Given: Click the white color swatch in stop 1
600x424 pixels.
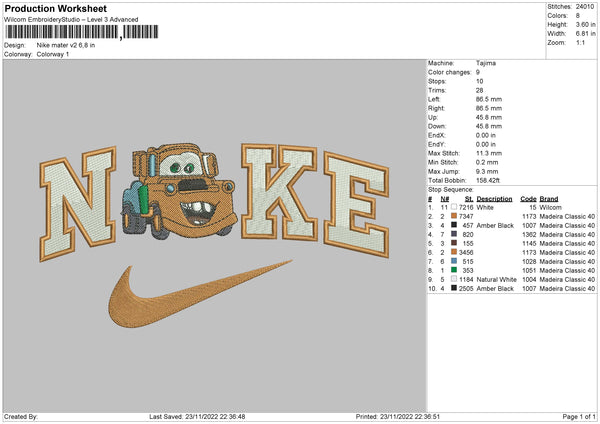Looking at the screenshot, I should pyautogui.click(x=455, y=206).
